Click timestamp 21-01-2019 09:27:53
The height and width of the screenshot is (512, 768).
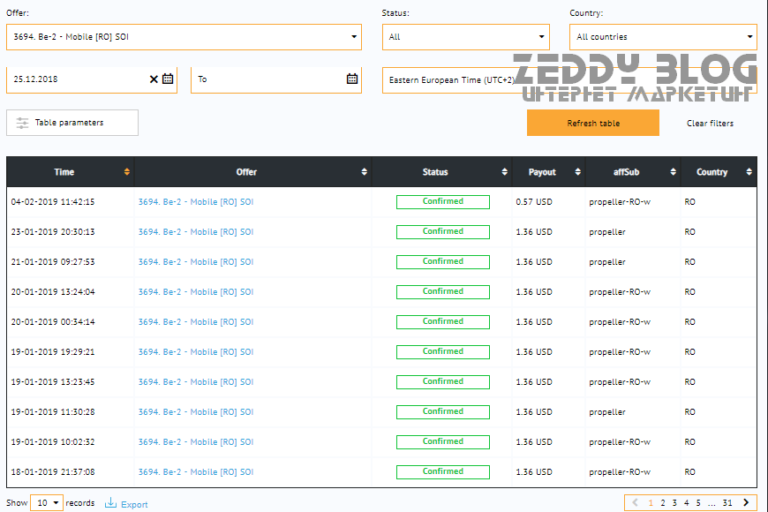tap(53, 262)
